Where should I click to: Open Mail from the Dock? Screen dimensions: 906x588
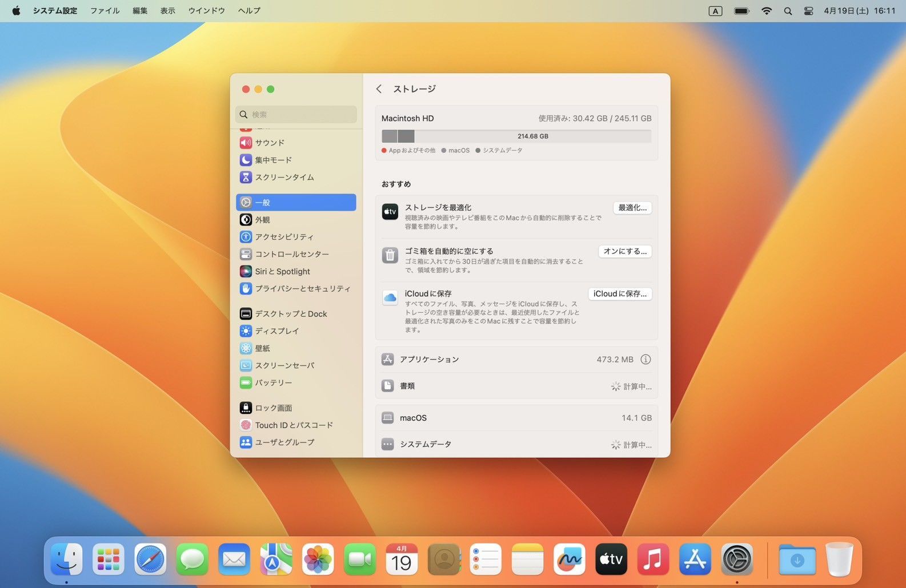coord(234,559)
